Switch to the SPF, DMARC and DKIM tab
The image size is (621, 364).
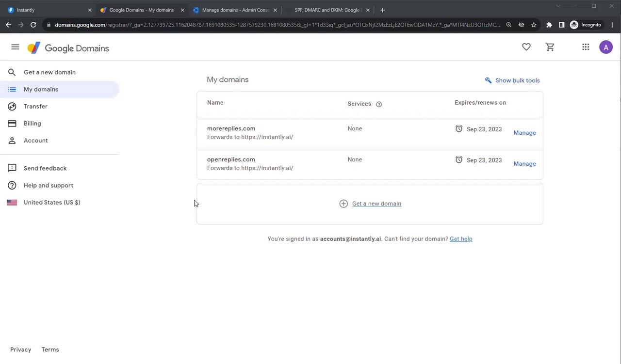coord(327,10)
